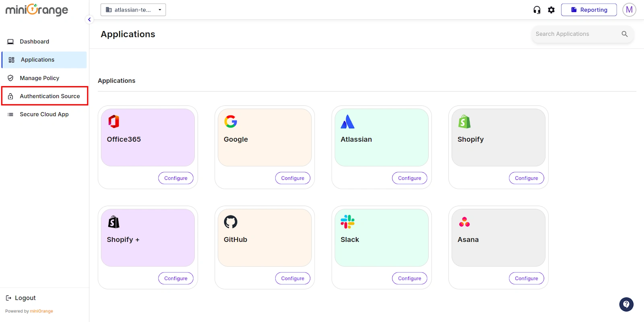The width and height of the screenshot is (644, 322).
Task: Configure the Atlassian application
Action: [410, 178]
